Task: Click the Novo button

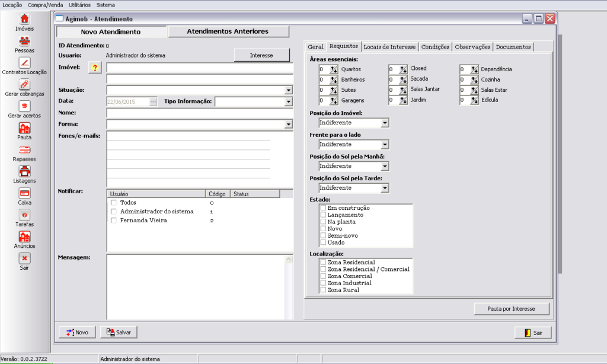Action: point(77,332)
